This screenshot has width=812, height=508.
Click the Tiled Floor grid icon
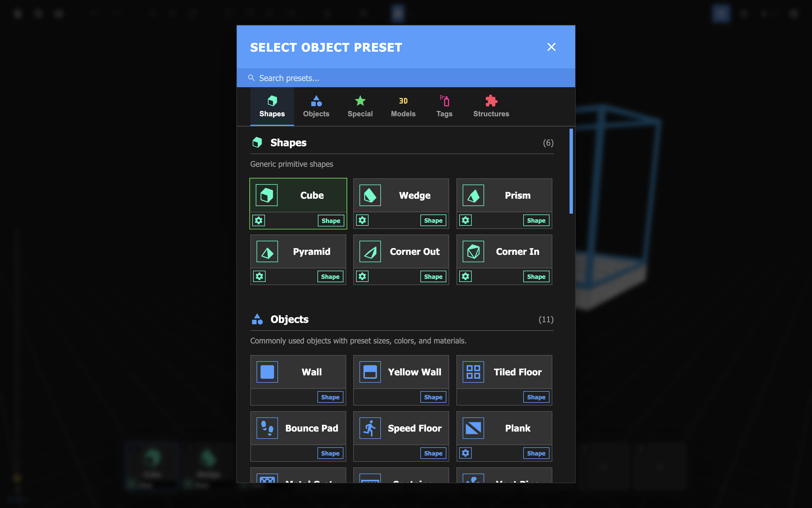coord(473,372)
